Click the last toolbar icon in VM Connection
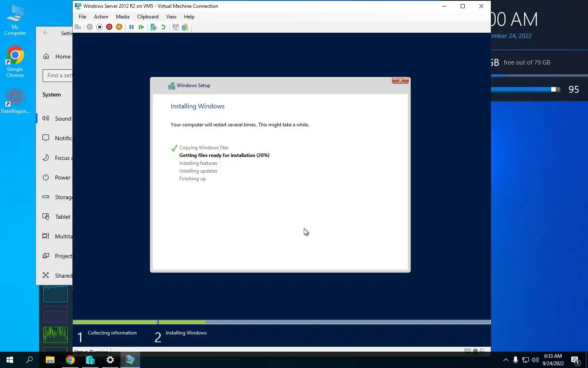588x368 pixels. coord(185,27)
